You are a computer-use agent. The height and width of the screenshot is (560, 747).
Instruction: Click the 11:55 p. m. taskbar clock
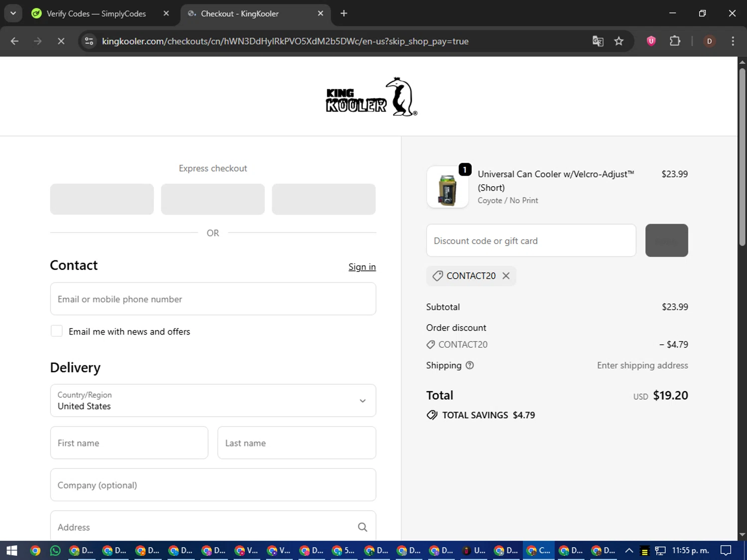pyautogui.click(x=690, y=550)
